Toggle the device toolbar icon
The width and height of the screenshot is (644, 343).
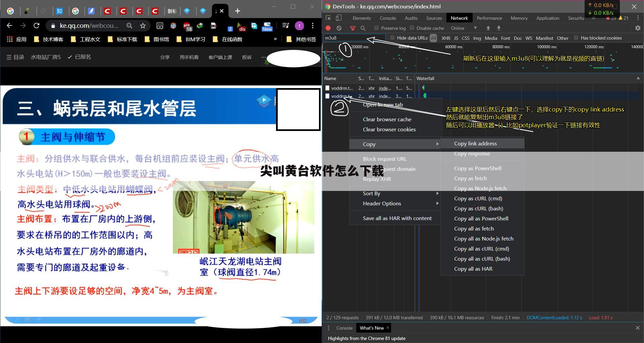pos(339,18)
